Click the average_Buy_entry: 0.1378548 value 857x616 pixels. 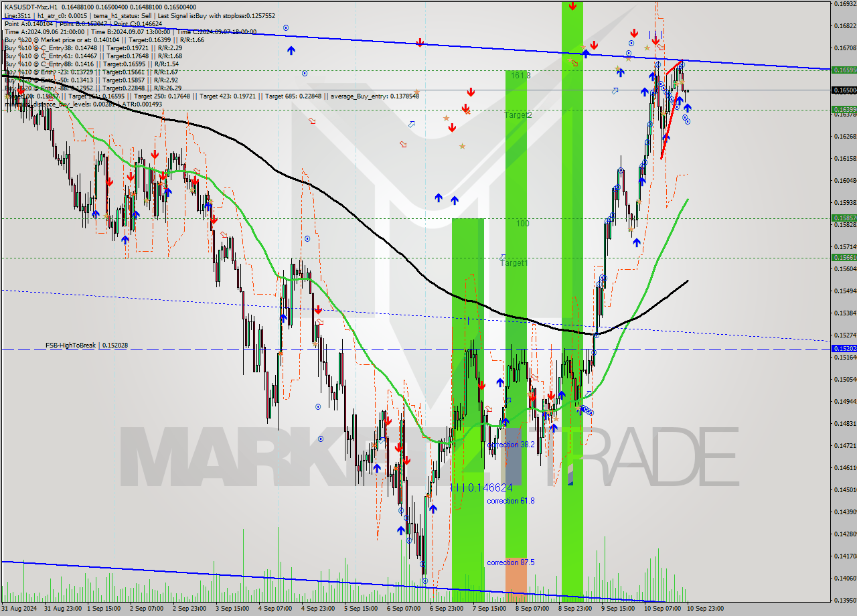pyautogui.click(x=375, y=96)
